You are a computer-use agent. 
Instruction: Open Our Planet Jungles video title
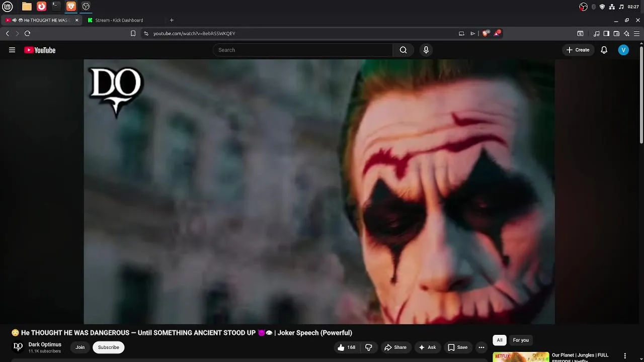point(580,357)
